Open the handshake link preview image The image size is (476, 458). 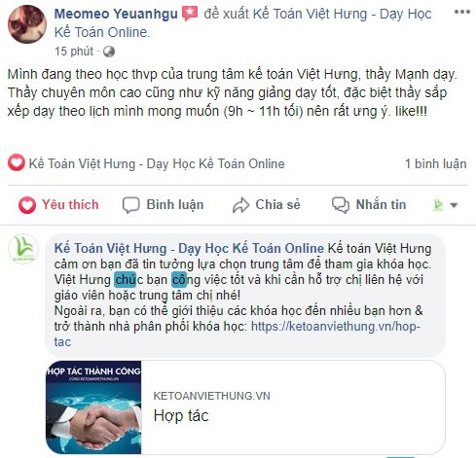(93, 407)
